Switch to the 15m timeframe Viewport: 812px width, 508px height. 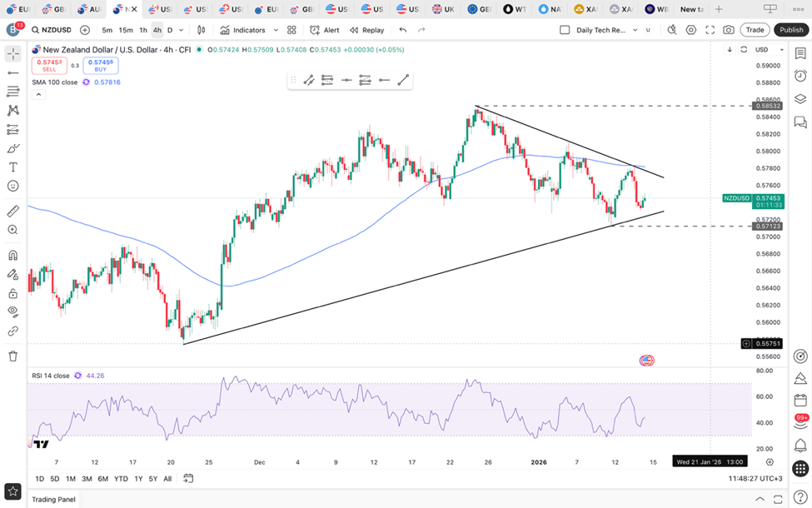click(126, 30)
